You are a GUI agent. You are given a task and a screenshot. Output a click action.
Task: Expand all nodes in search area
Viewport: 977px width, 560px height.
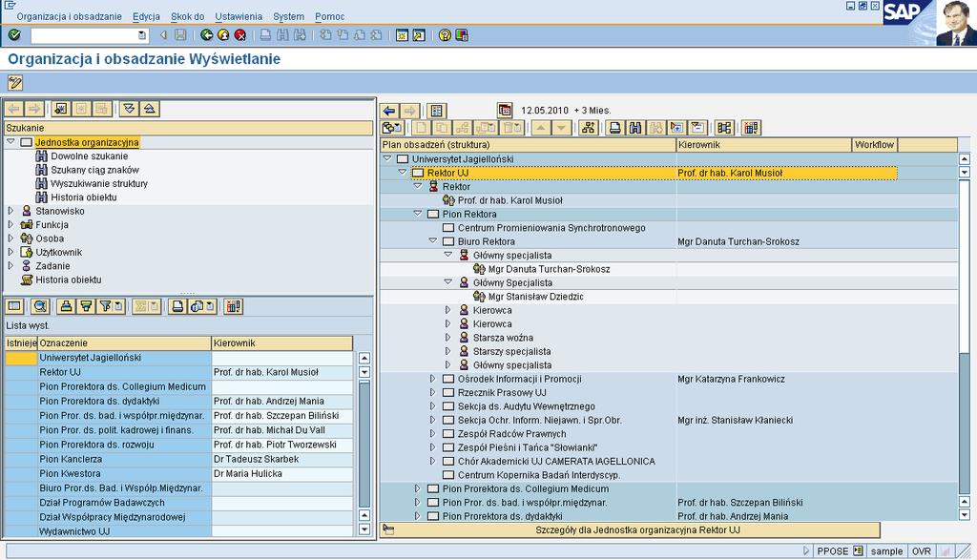pyautogui.click(x=129, y=109)
